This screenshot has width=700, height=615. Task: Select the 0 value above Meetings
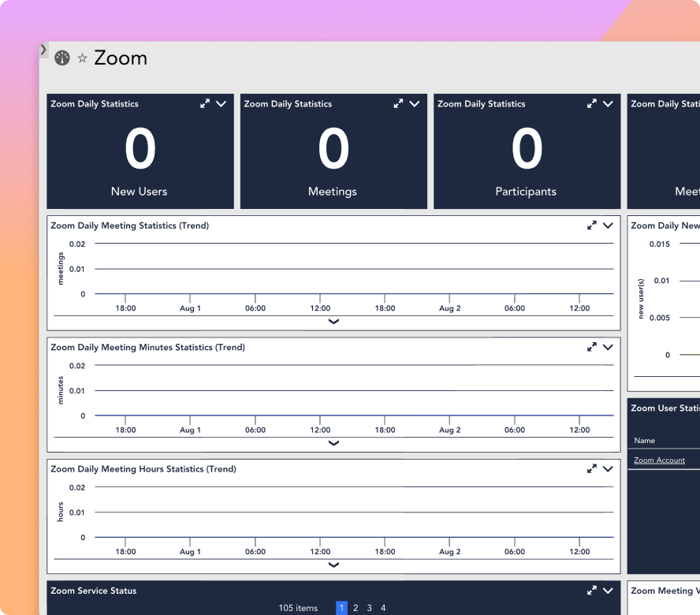(333, 148)
